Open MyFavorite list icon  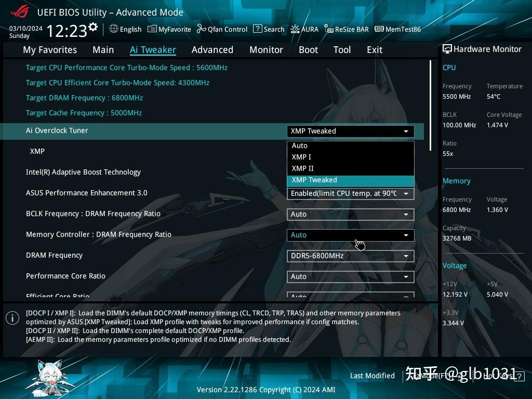click(x=152, y=29)
